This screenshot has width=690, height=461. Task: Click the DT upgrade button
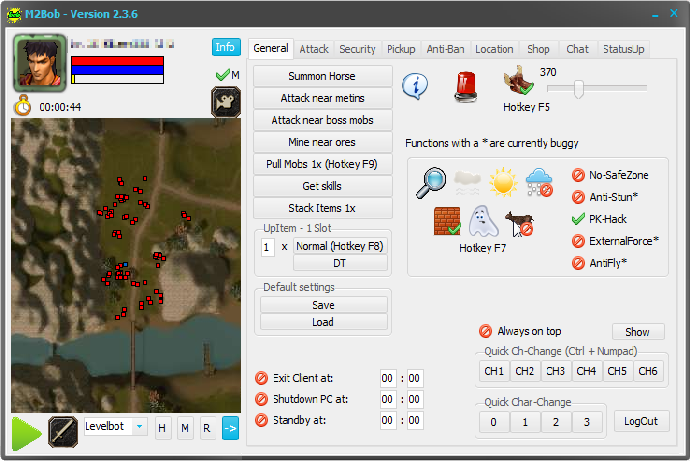click(340, 263)
